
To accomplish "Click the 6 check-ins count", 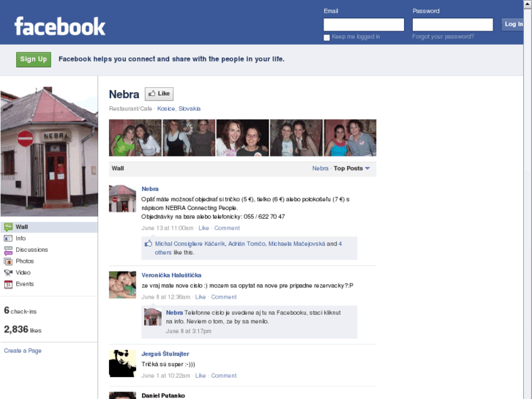I will point(20,310).
